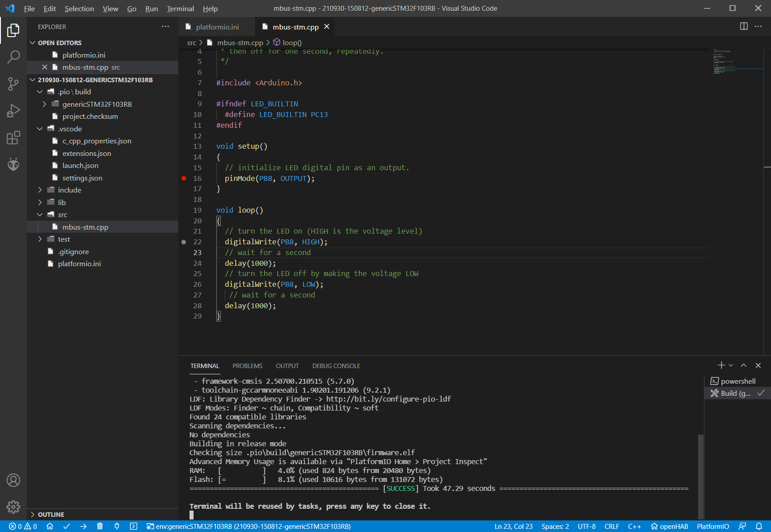Screen dimensions: 771x532
Task: Open the File menu
Action: [29, 8]
